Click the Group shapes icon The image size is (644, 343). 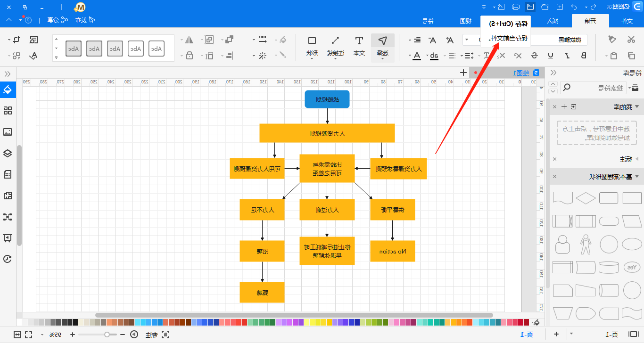coord(210,40)
